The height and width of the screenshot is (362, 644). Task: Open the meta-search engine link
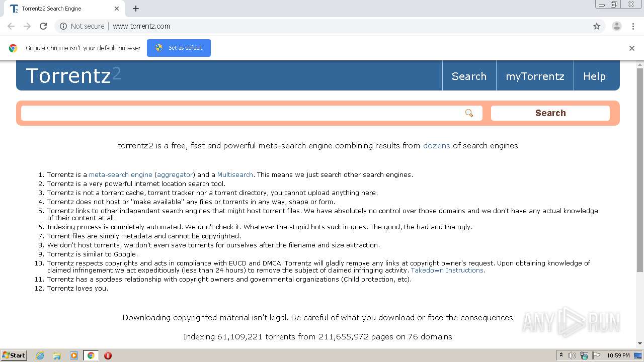(121, 175)
